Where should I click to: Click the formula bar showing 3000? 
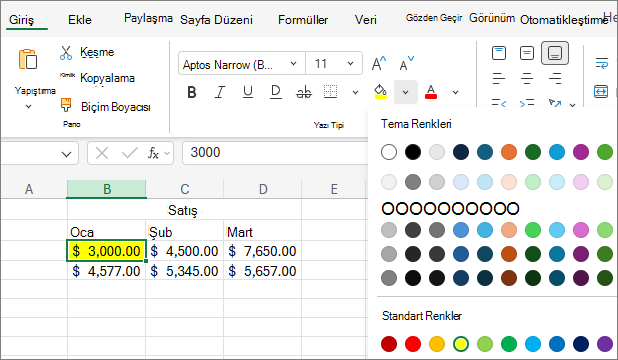[274, 153]
